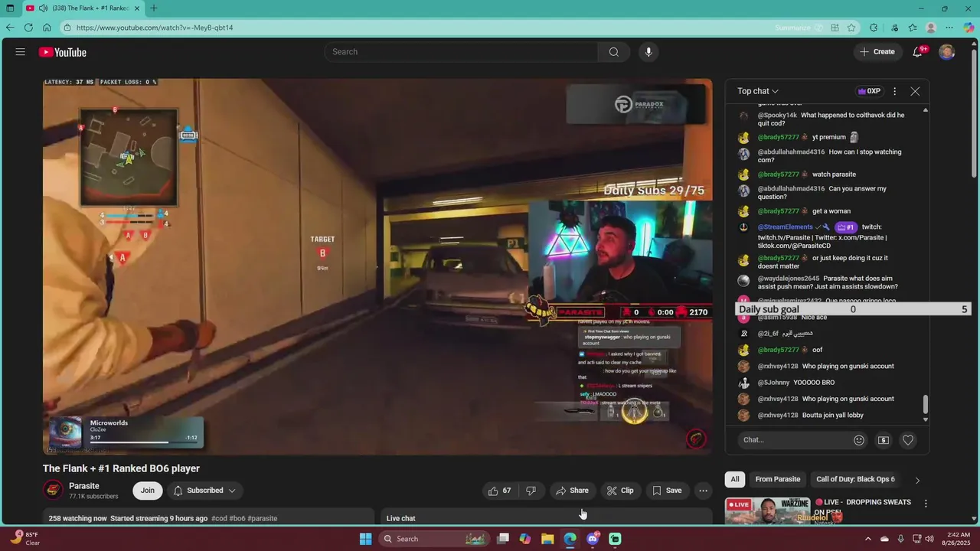Show more filter chips with arrow
The image size is (980, 551).
(917, 480)
